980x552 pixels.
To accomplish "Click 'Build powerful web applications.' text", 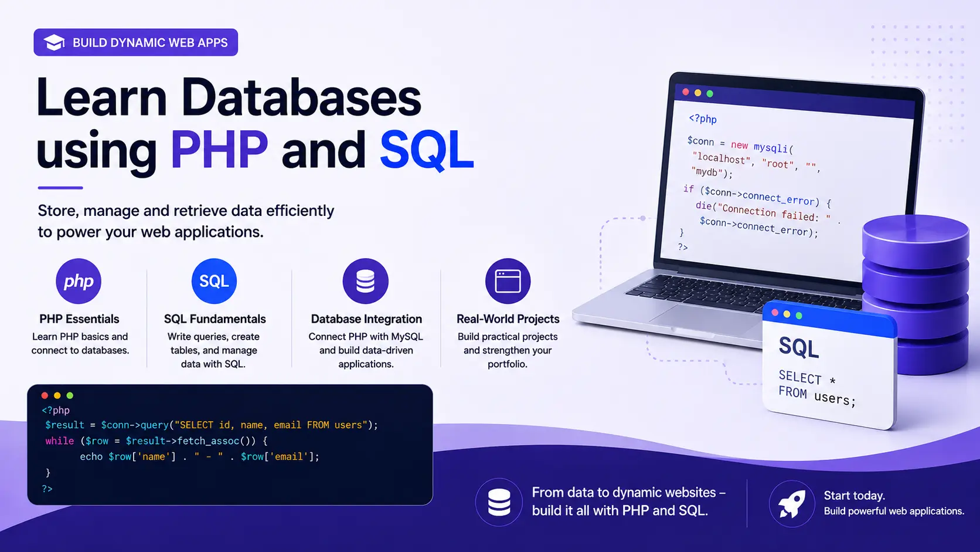I will [894, 511].
